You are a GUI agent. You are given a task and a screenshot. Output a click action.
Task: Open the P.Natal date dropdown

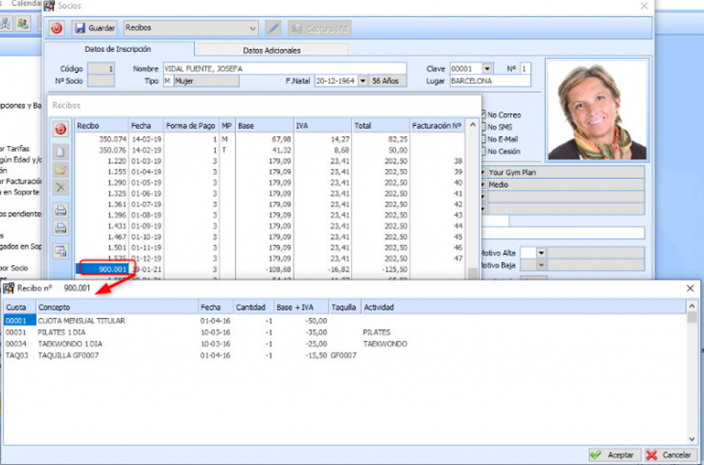(x=362, y=80)
